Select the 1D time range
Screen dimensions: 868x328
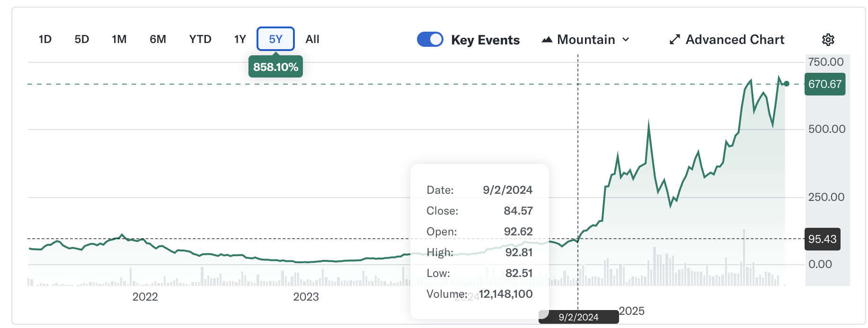pos(45,39)
